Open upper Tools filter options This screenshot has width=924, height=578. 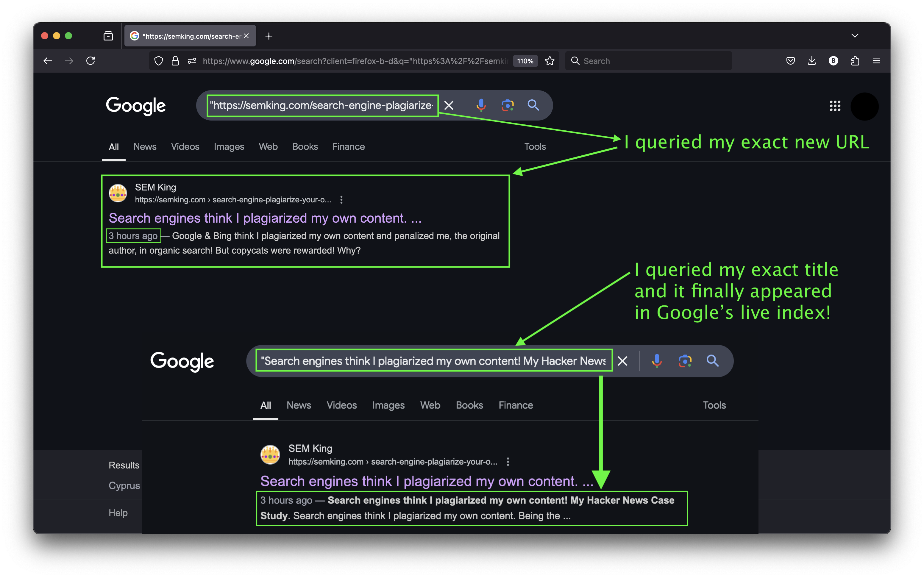click(535, 146)
